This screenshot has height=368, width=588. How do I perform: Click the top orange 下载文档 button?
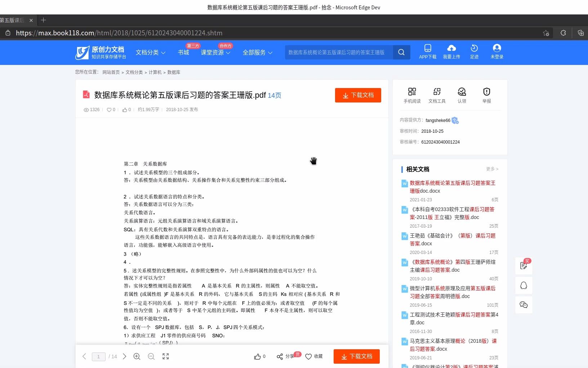coord(358,95)
